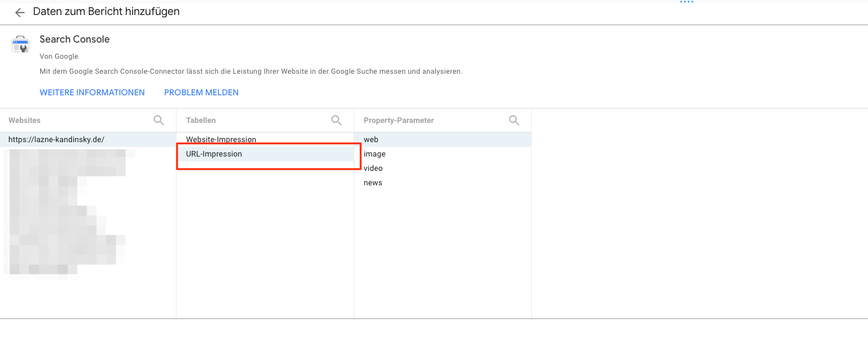Select the Website-Impression table
868x343 pixels.
click(265, 140)
